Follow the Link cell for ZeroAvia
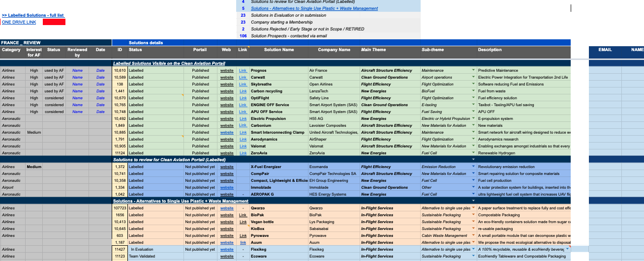644x261 pixels. [x=243, y=153]
